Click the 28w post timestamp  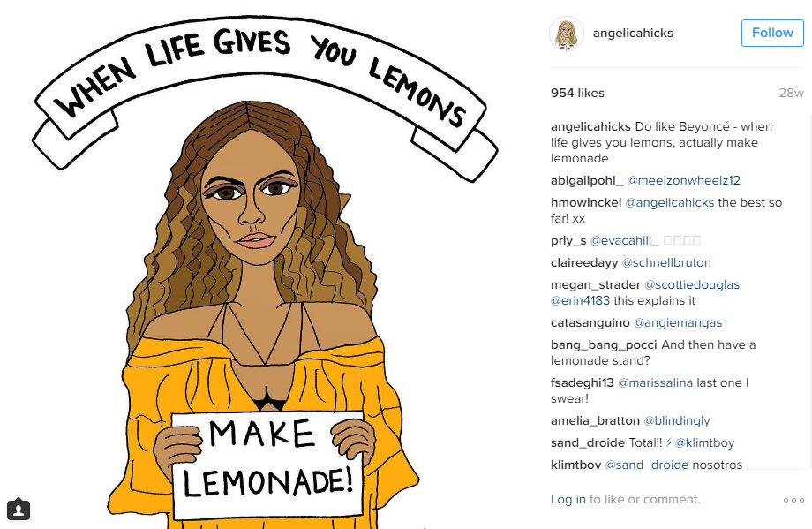pos(792,93)
